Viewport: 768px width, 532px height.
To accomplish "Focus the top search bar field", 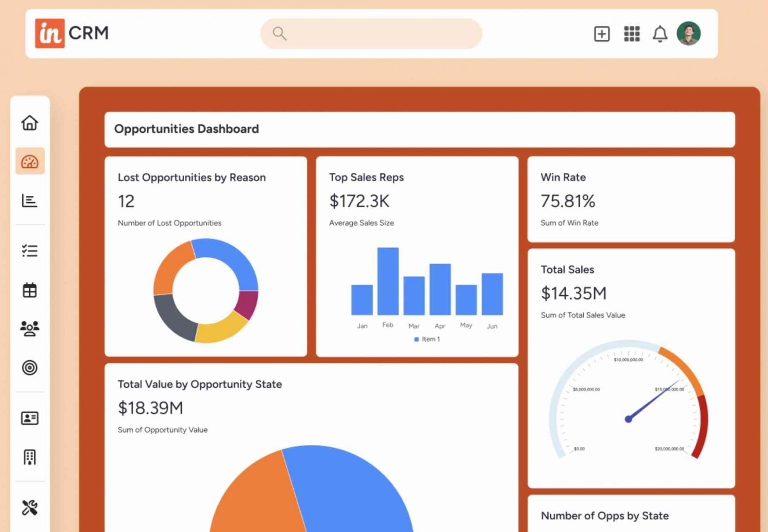I will [x=371, y=34].
